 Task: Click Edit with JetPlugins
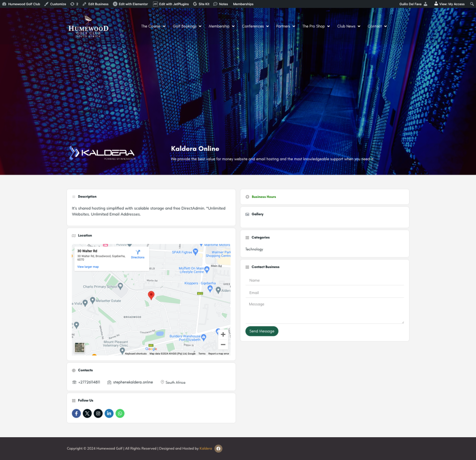tap(171, 4)
